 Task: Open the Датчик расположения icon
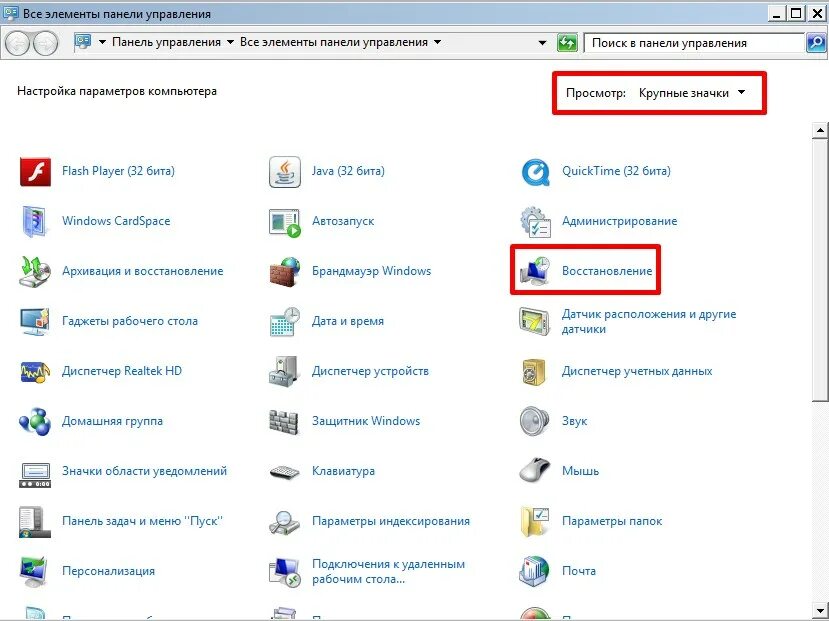[x=535, y=321]
